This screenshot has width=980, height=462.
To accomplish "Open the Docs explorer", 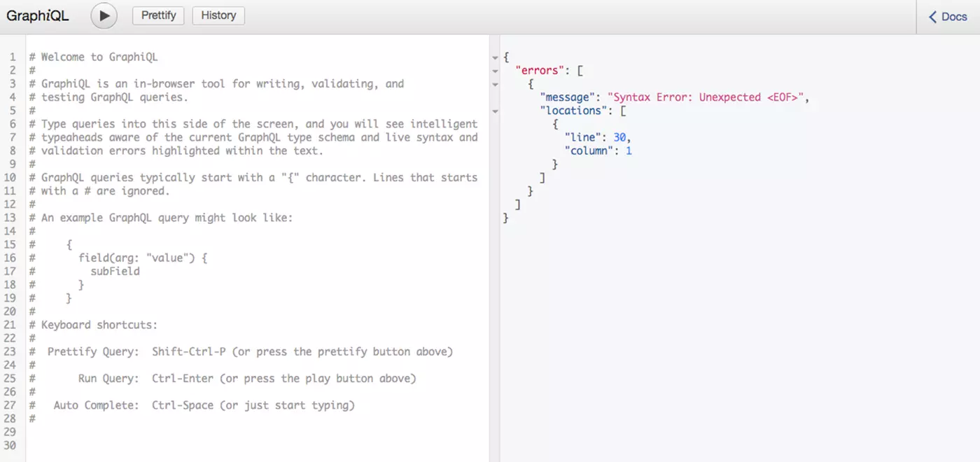I will tap(948, 17).
